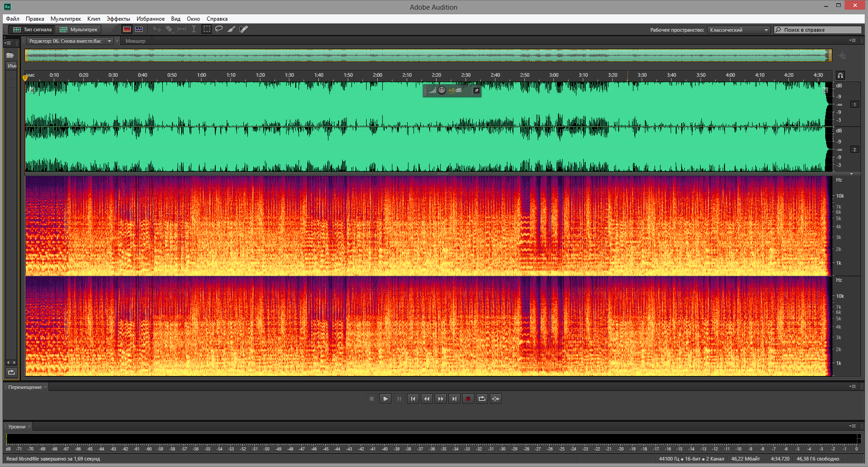Switch to Мультитрек view
Image resolution: width=868 pixels, height=467 pixels.
[79, 29]
